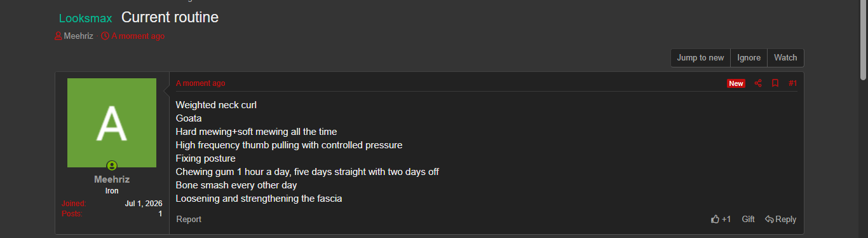868x238 pixels.
Task: Open the Looksmax prefix tag
Action: [x=85, y=18]
